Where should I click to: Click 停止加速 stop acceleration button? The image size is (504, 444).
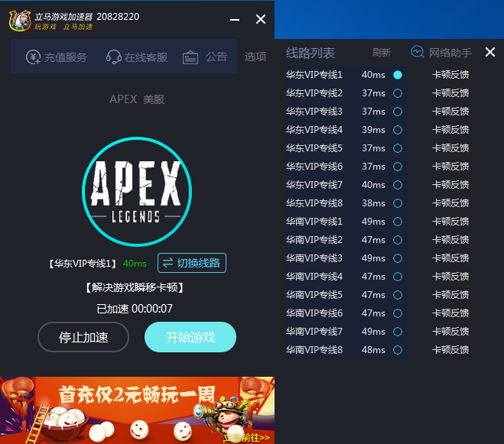(x=83, y=337)
